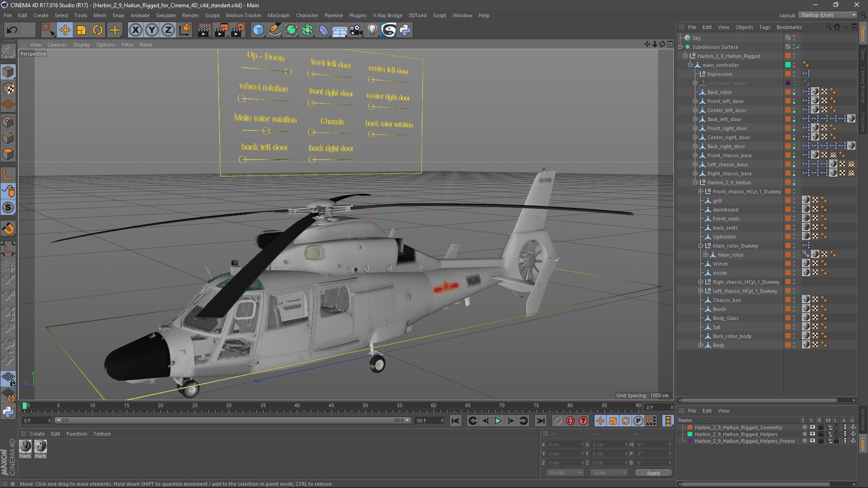Select the Winch object in tree
The height and width of the screenshot is (488, 868).
point(720,264)
